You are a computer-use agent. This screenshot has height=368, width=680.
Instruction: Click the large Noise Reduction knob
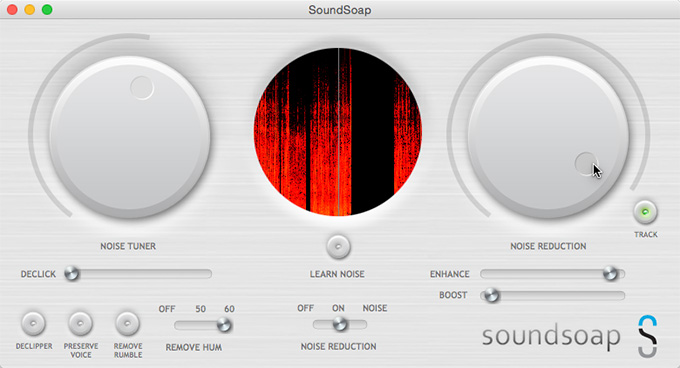click(x=548, y=137)
